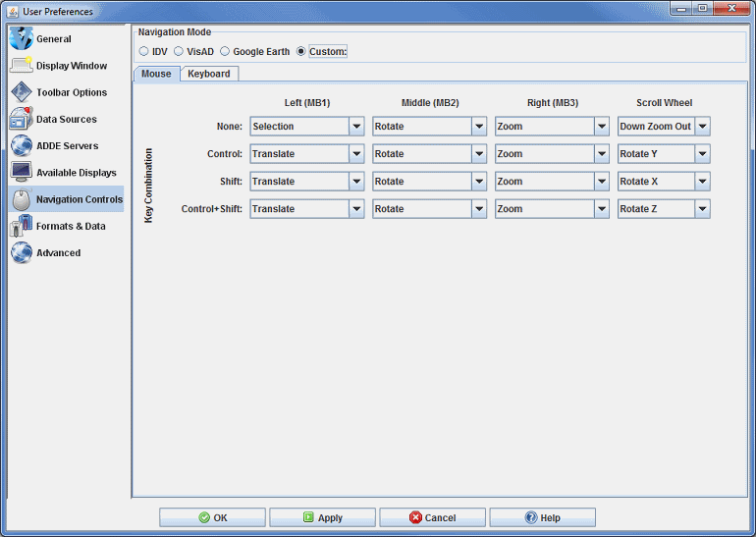Switch to the Keyboard tab
The image size is (756, 537).
click(x=208, y=74)
